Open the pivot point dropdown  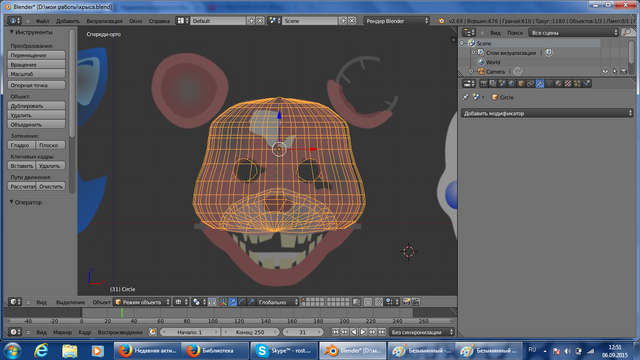coord(199,302)
